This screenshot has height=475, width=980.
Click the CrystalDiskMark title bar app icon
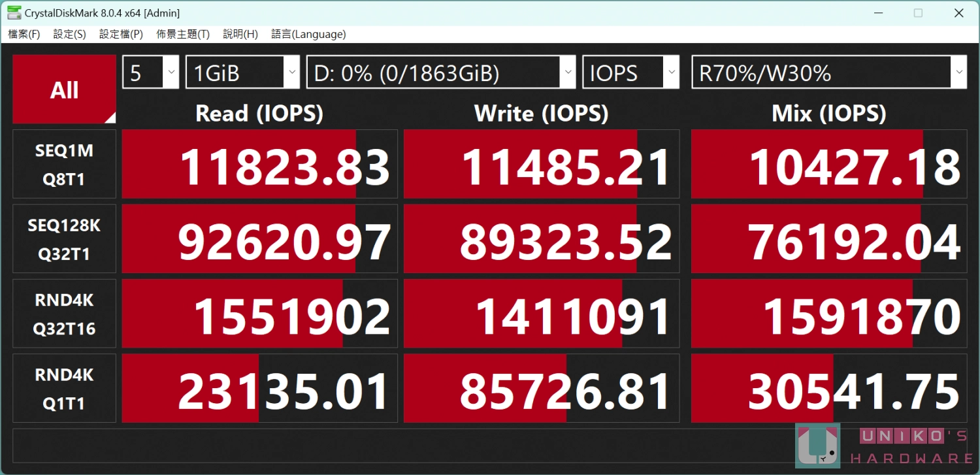pyautogui.click(x=13, y=12)
